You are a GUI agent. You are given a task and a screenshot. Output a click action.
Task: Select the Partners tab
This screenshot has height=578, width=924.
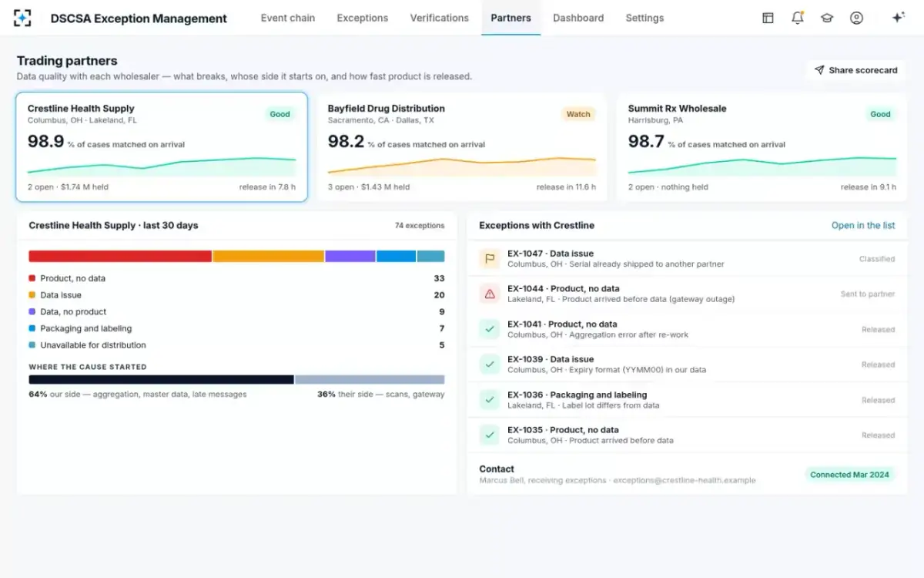point(511,18)
